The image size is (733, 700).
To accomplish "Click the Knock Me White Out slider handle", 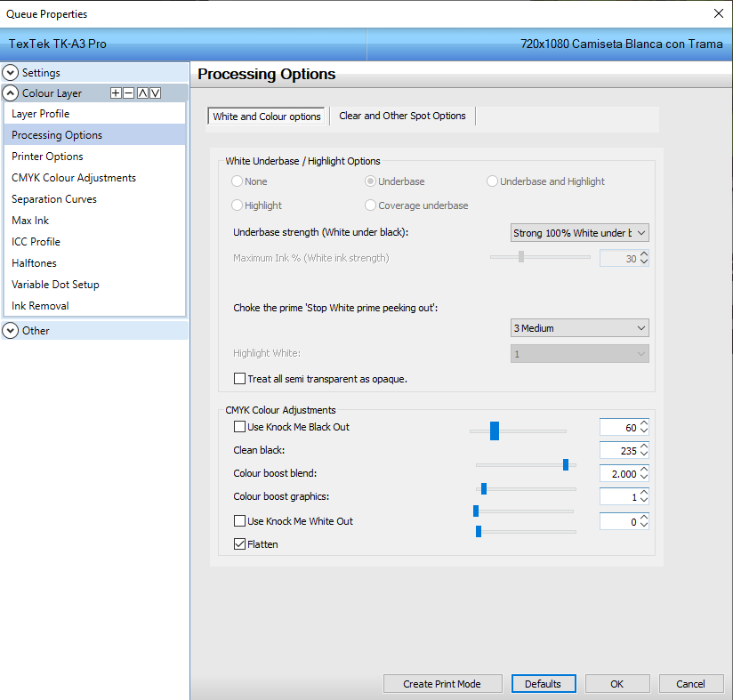I will pos(479,531).
